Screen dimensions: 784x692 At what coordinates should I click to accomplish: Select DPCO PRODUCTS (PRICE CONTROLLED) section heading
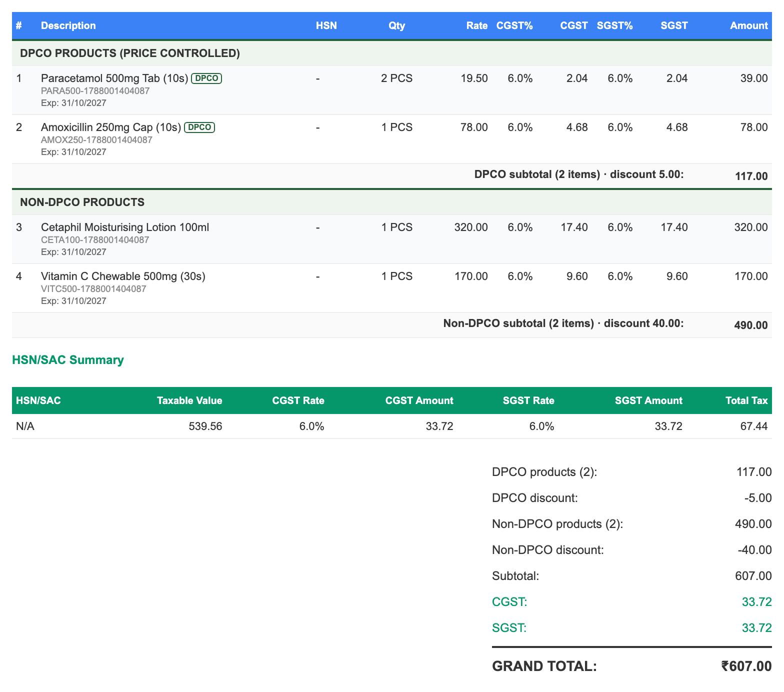click(x=130, y=53)
